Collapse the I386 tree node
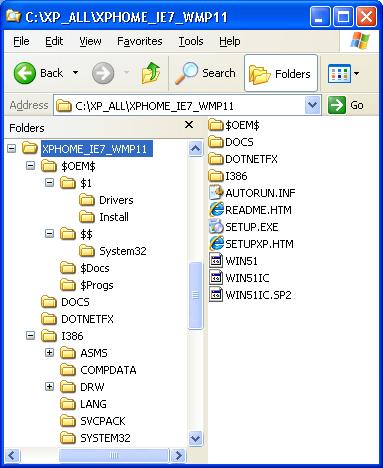The image size is (383, 468). pyautogui.click(x=30, y=335)
